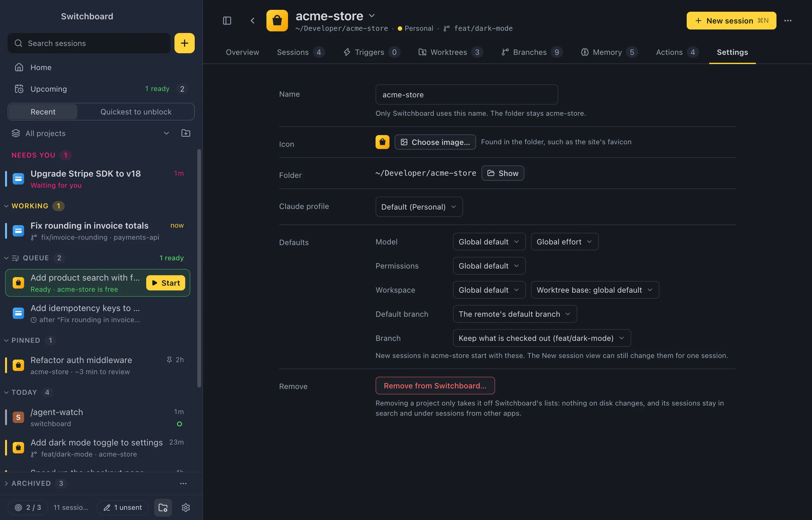Open Upcoming calendar item

coord(101,89)
